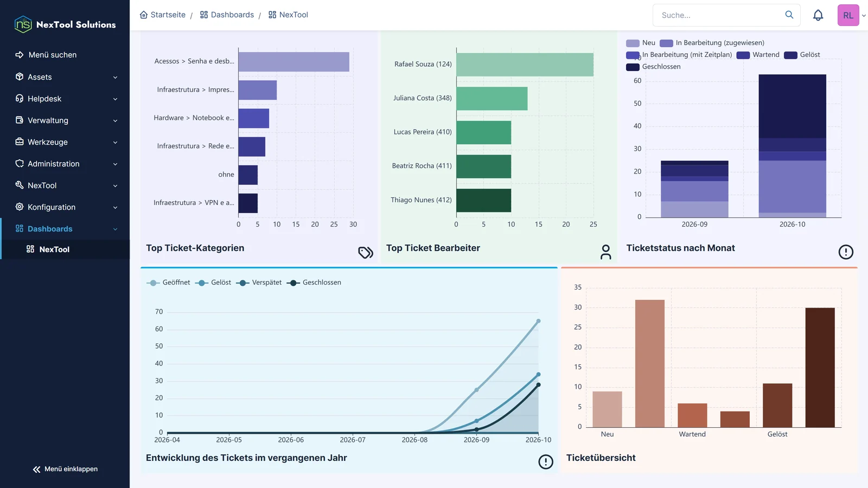The width and height of the screenshot is (868, 488).
Task: Select the NexTool dashboard submenu item
Action: click(x=65, y=249)
